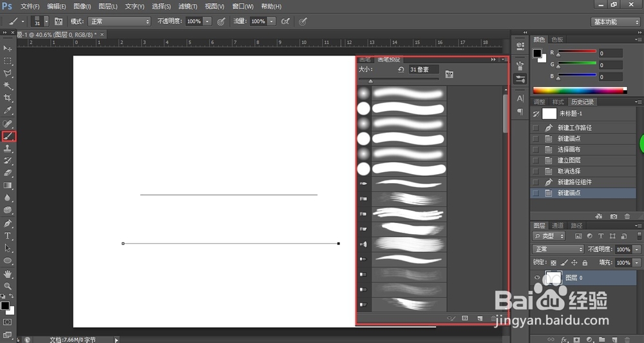Open the 模式 blend mode dropdown
Screen dimensions: 644x343
[120, 21]
